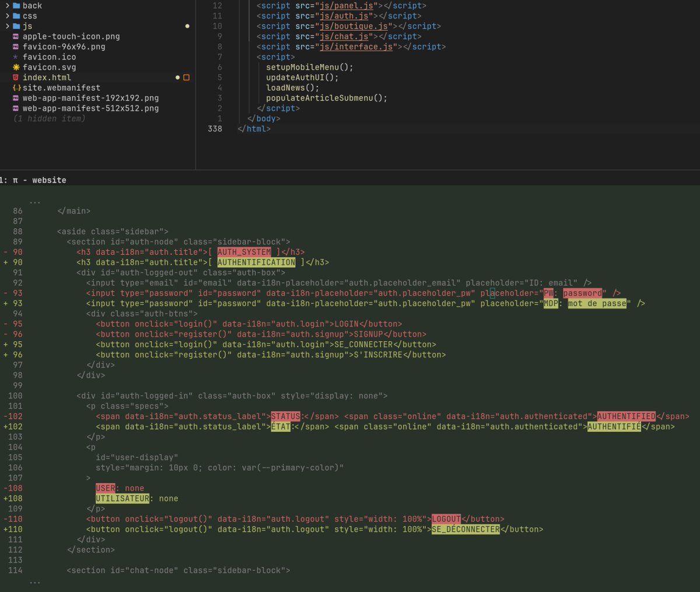Screen dimensions: 700x592
Task: Click the highlighted red LOGOUT text
Action: (x=446, y=519)
